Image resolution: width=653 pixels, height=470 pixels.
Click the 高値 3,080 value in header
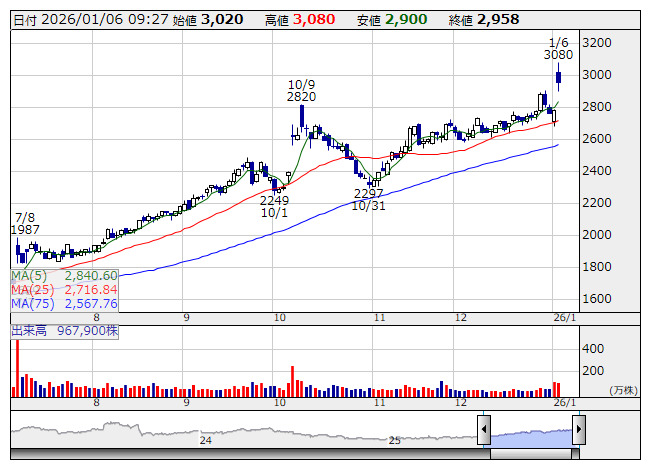pyautogui.click(x=312, y=20)
